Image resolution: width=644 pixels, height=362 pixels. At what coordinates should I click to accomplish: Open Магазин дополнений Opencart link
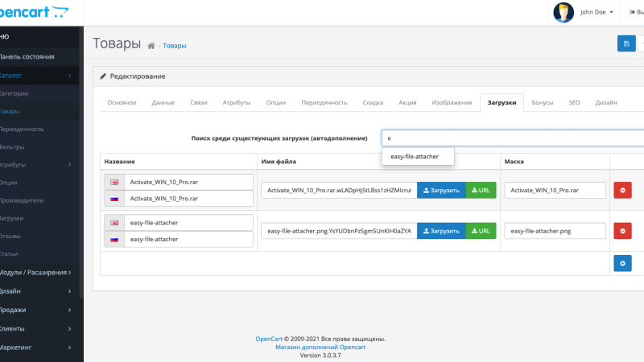(320, 348)
